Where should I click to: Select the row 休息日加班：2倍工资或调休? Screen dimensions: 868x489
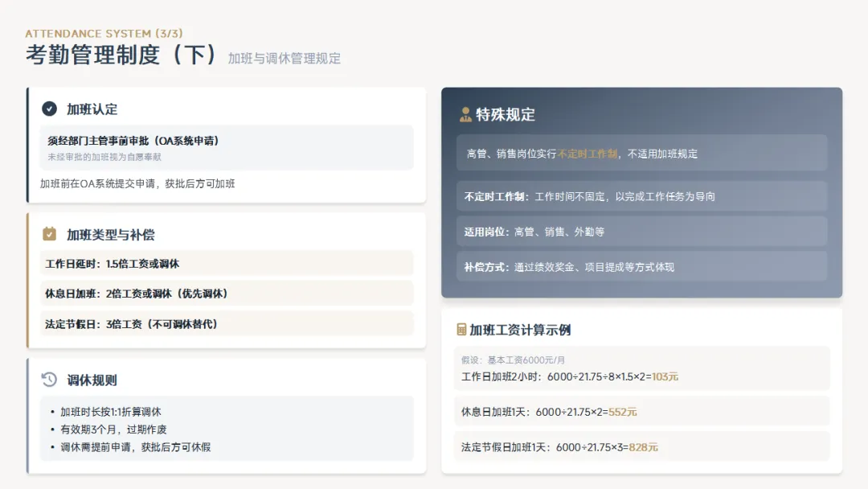coord(227,294)
